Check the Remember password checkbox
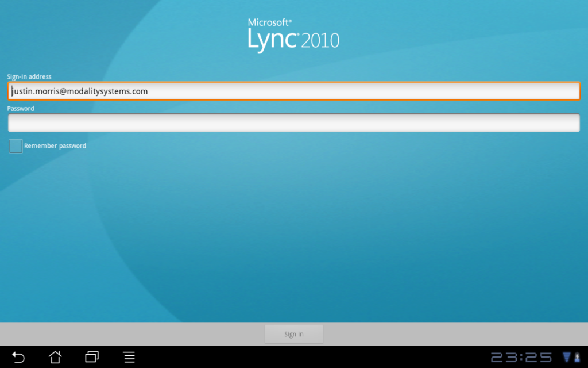The height and width of the screenshot is (368, 588). click(x=15, y=145)
